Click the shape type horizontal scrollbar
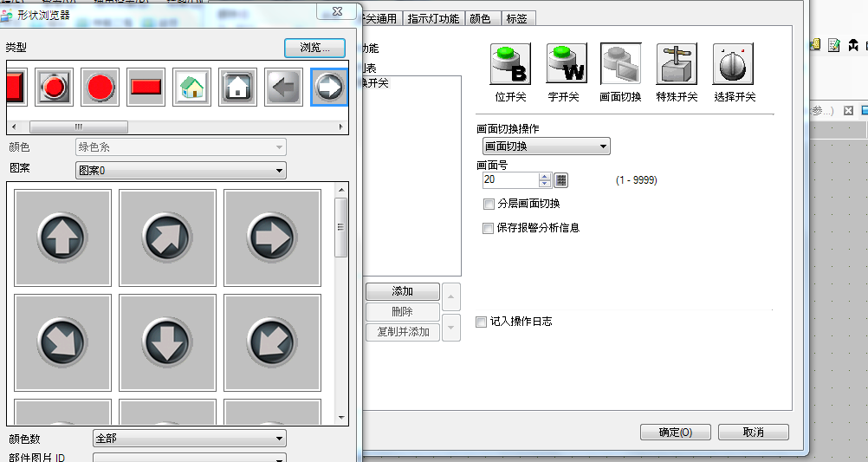Image resolution: width=868 pixels, height=462 pixels. [173, 127]
